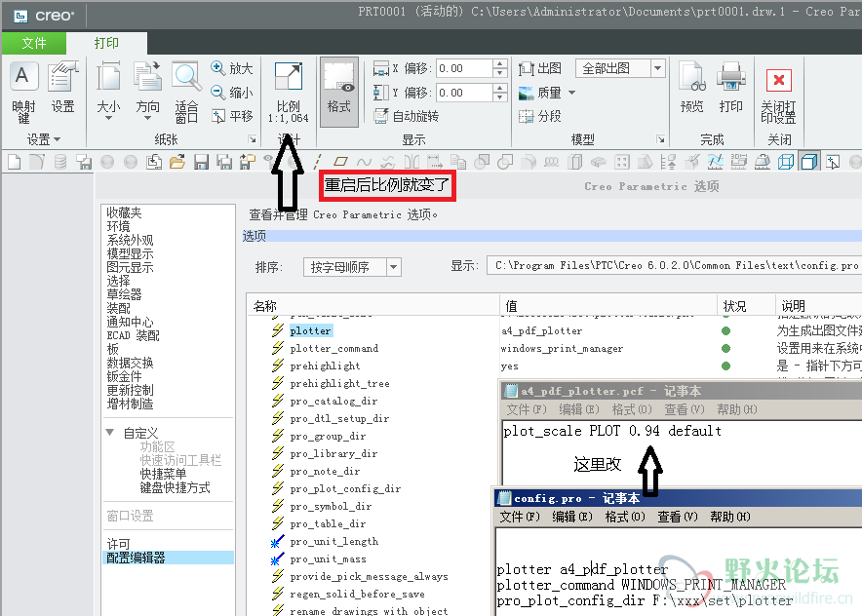Open the 方向 orientation menu

[147, 92]
